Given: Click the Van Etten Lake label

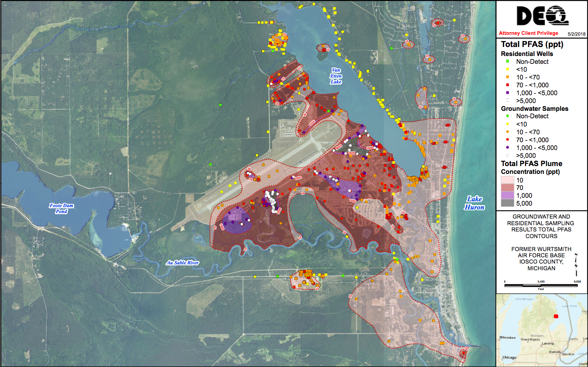Looking at the screenshot, I should [336, 76].
